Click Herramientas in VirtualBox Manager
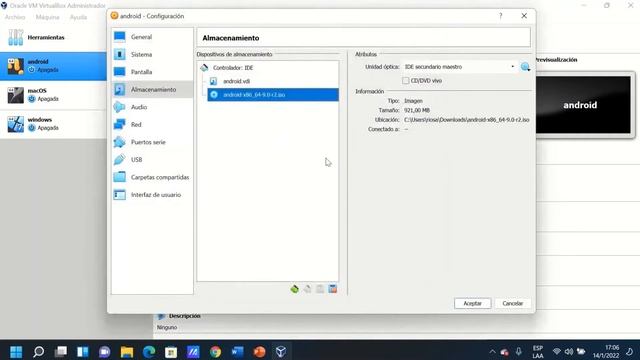 pyautogui.click(x=53, y=37)
